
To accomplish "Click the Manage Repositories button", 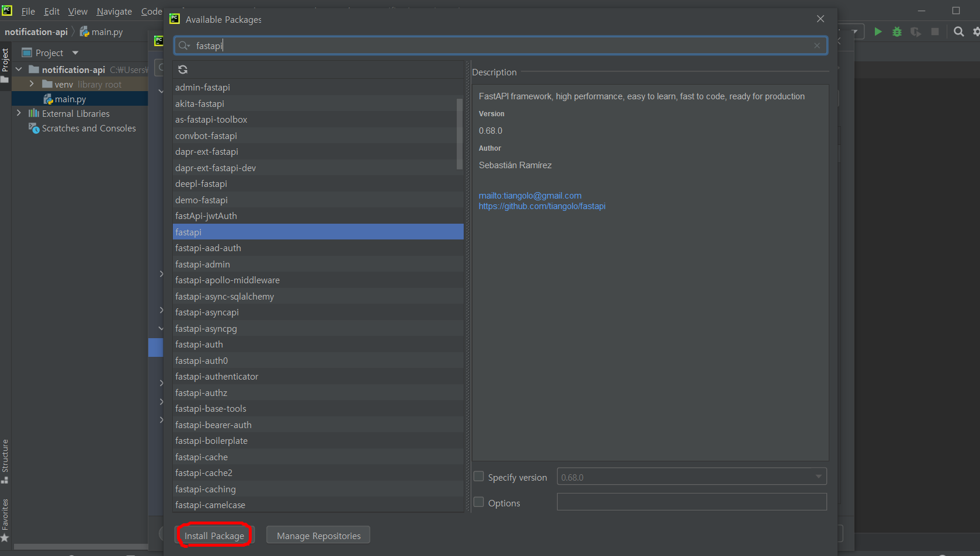I will click(x=318, y=536).
